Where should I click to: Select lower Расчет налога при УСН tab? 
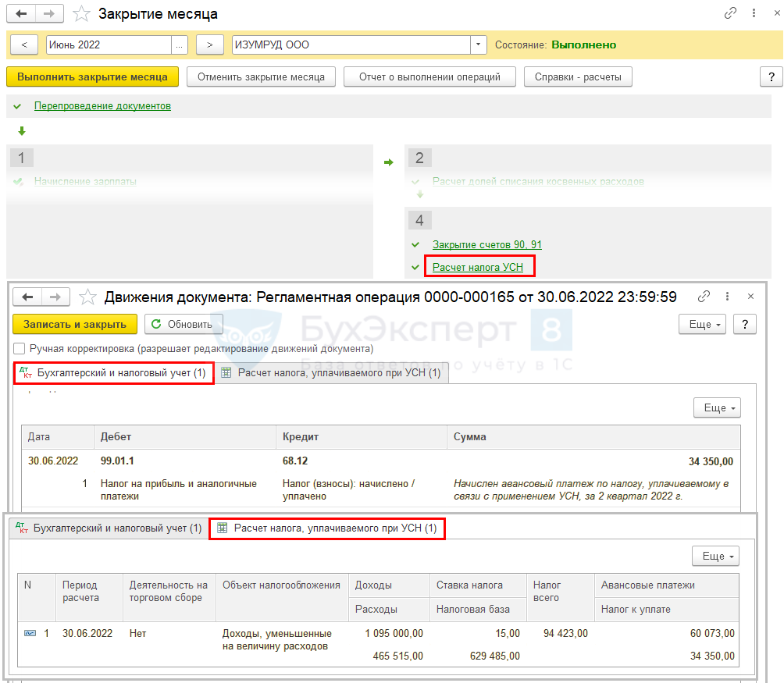[x=327, y=528]
